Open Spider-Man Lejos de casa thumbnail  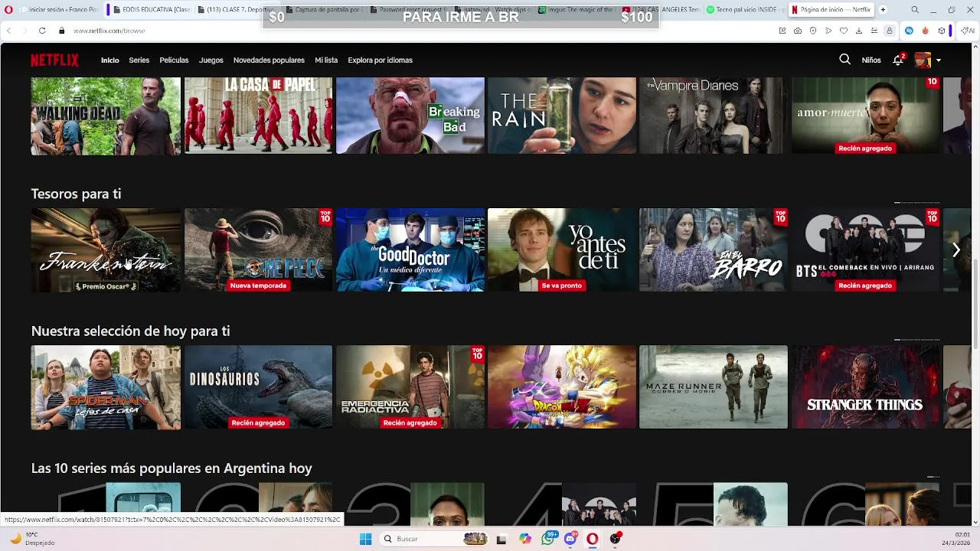tap(106, 387)
